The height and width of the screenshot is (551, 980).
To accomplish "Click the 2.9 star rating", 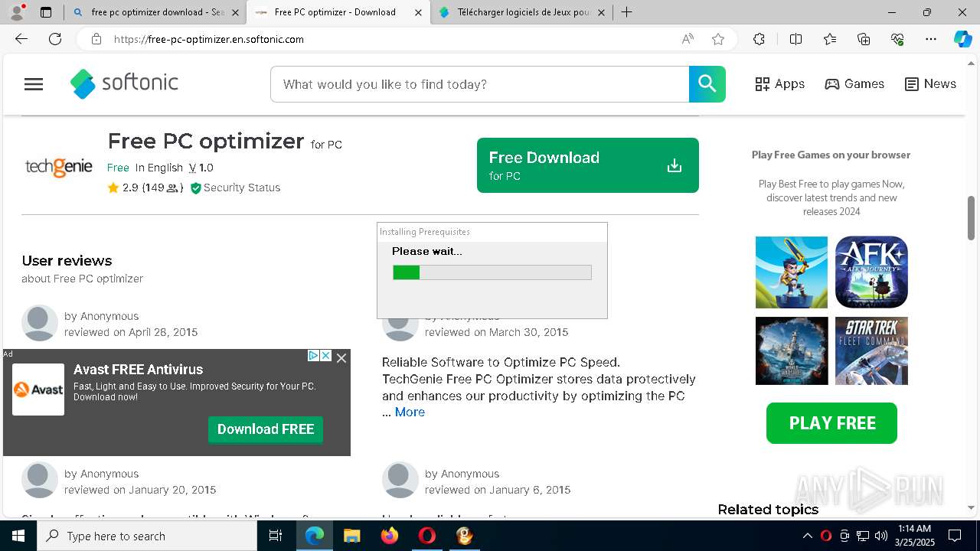I will pyautogui.click(x=145, y=187).
